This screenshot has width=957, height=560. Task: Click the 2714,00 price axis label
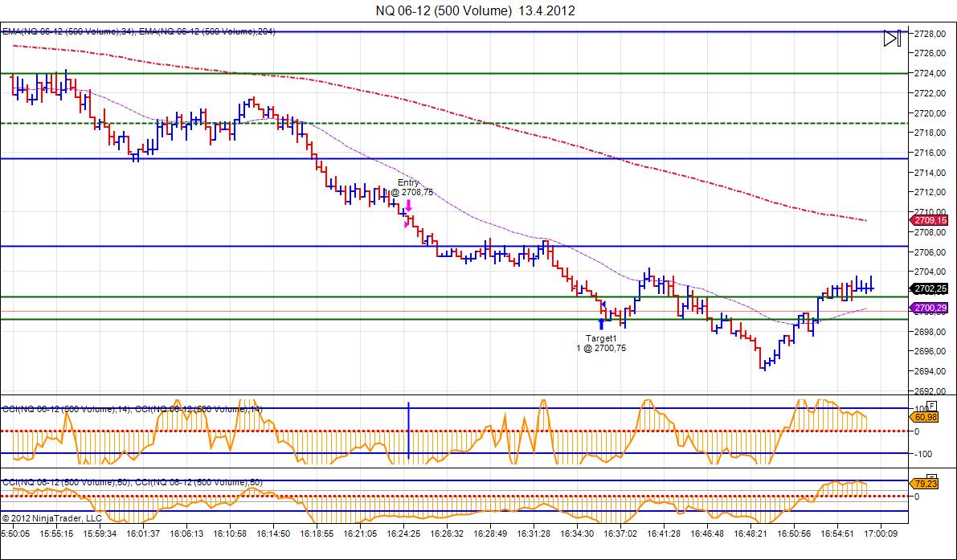[x=930, y=173]
